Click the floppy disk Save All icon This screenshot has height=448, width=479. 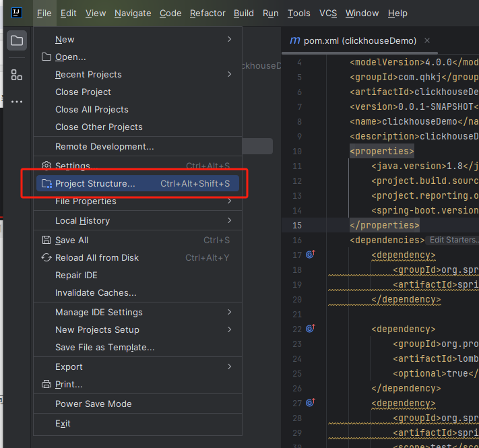[x=46, y=240]
